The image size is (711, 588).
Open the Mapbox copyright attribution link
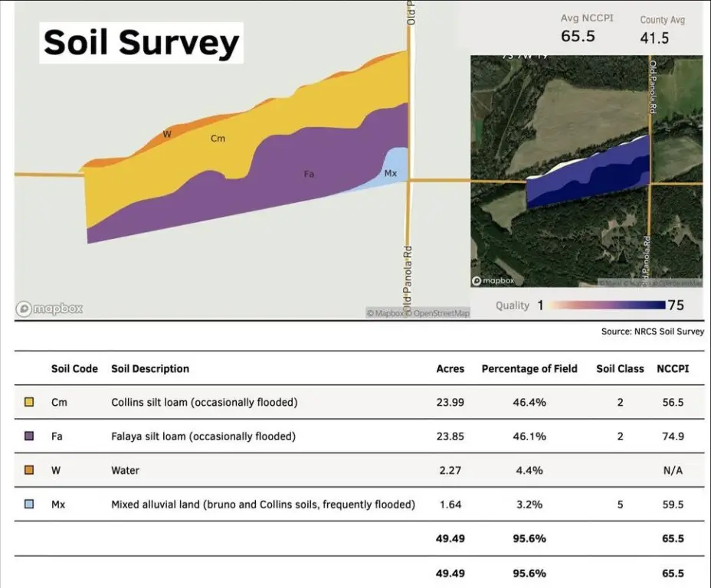pos(385,313)
